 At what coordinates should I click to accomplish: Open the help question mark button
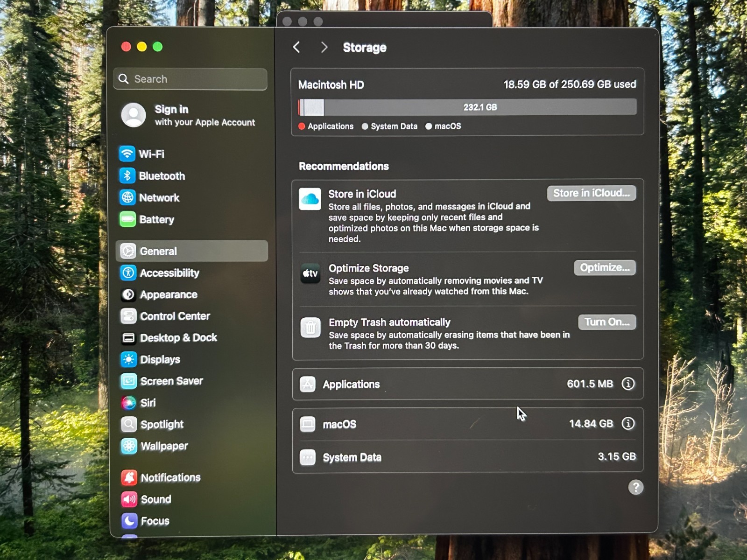coord(635,487)
